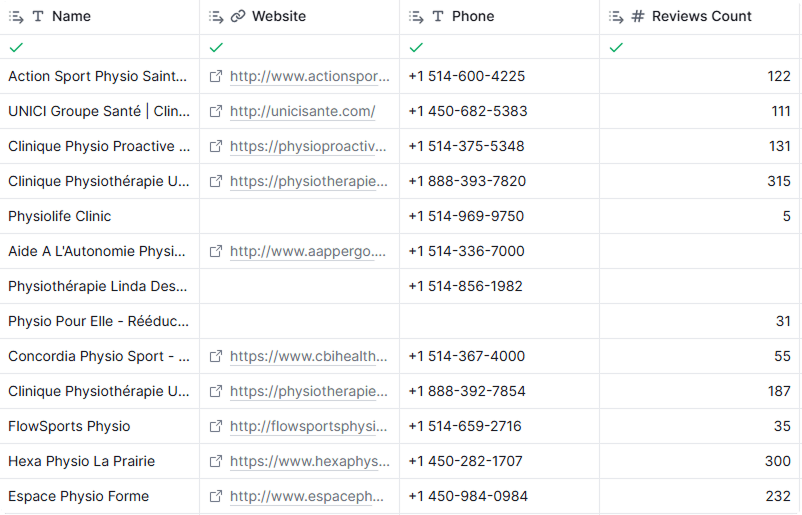This screenshot has height=515, width=802.
Task: Toggle the green checkmark under Website column
Action: coord(216,47)
